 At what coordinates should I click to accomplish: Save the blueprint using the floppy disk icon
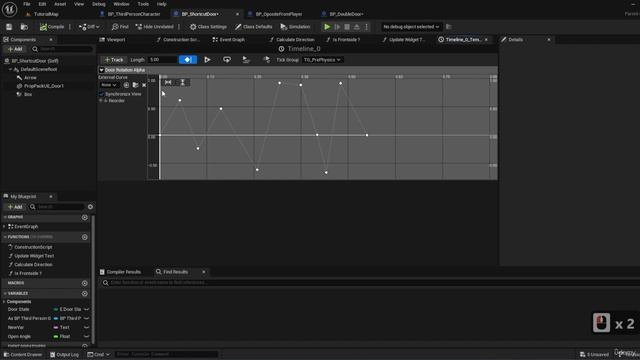[9, 27]
